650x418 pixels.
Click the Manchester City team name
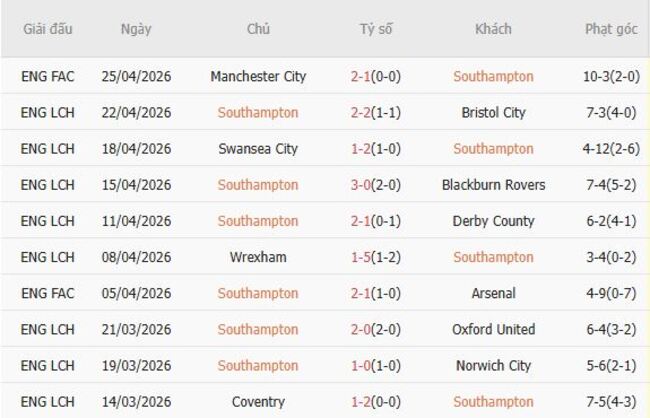pos(258,77)
